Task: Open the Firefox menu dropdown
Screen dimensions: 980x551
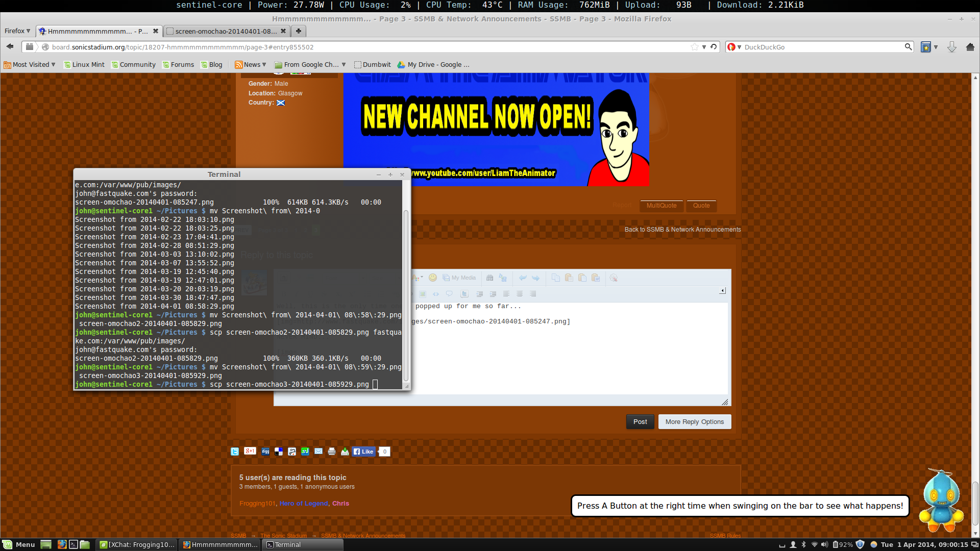Action: tap(17, 31)
